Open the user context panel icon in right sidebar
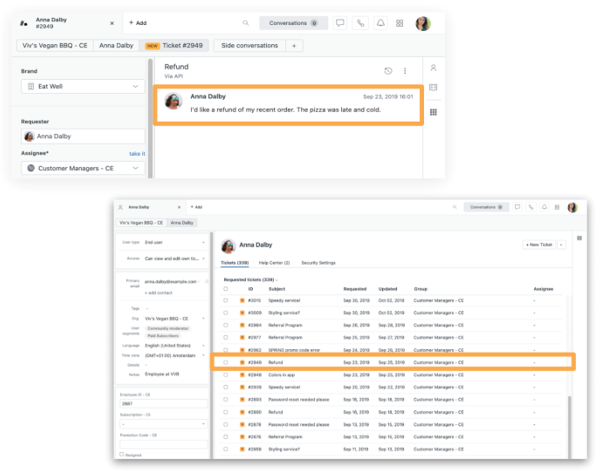Screen dimensions: 601x471 tap(433, 68)
